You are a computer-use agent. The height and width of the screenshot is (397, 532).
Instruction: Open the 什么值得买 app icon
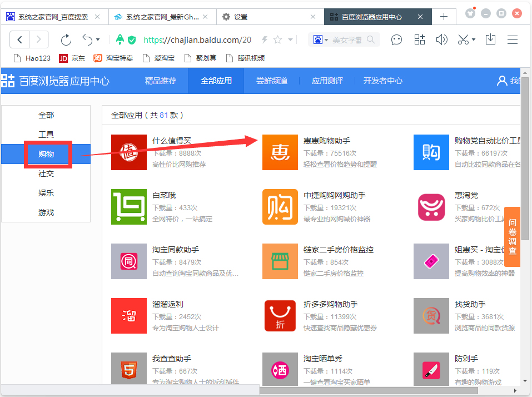129,152
